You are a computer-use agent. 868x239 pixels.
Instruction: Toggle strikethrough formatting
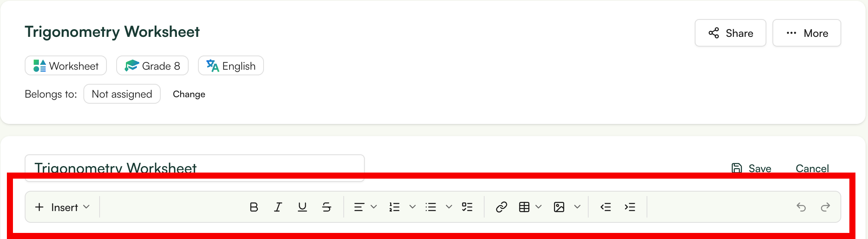(x=326, y=207)
